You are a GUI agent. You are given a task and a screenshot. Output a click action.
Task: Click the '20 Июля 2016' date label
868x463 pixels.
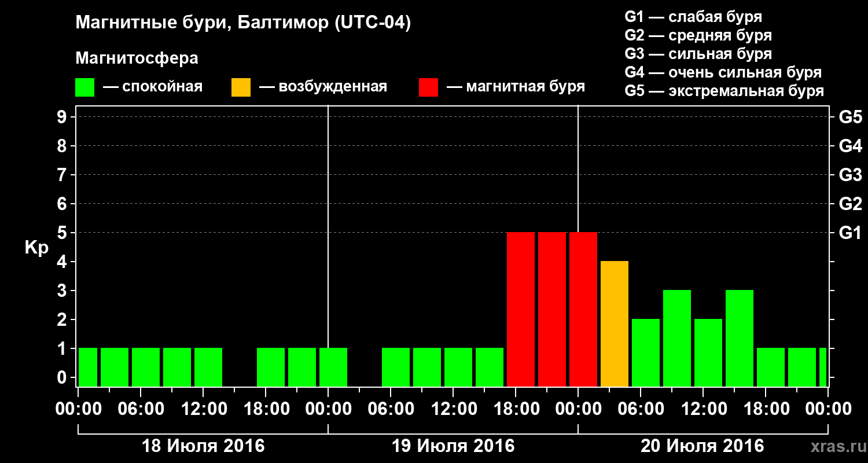tap(703, 446)
